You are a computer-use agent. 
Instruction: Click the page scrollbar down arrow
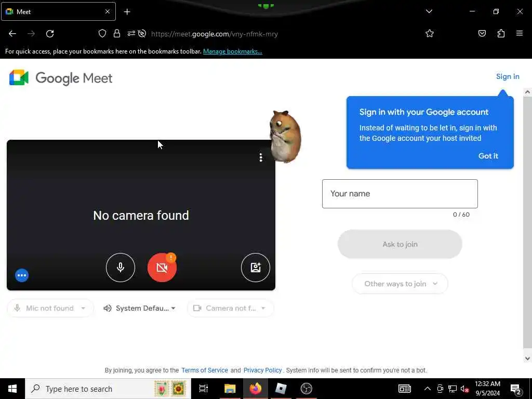(527, 358)
